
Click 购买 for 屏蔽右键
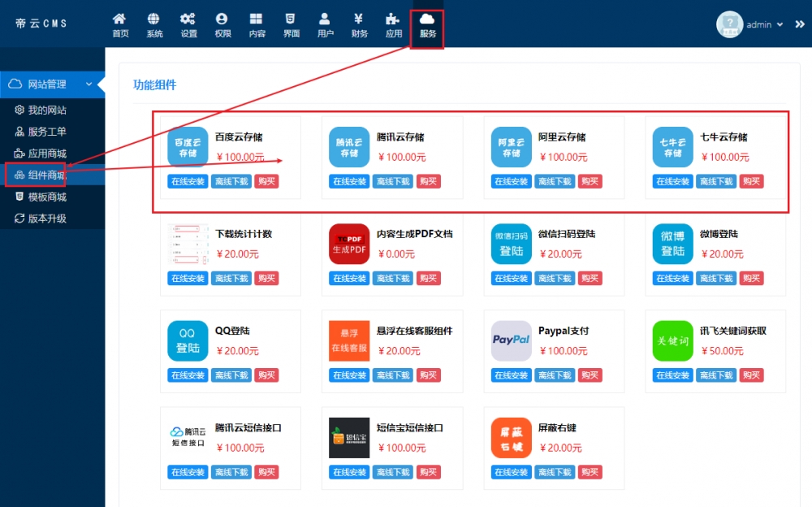(590, 472)
